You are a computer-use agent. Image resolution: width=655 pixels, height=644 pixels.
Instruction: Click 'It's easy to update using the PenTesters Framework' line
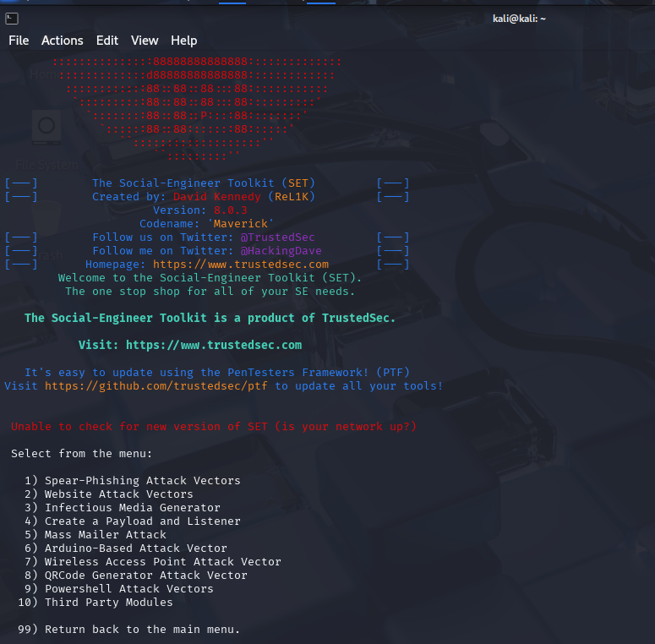[x=217, y=373]
